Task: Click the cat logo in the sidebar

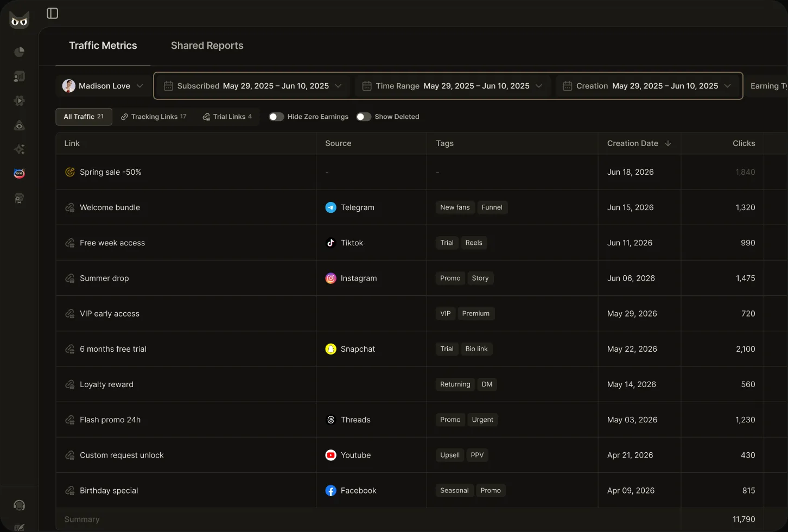Action: click(19, 20)
